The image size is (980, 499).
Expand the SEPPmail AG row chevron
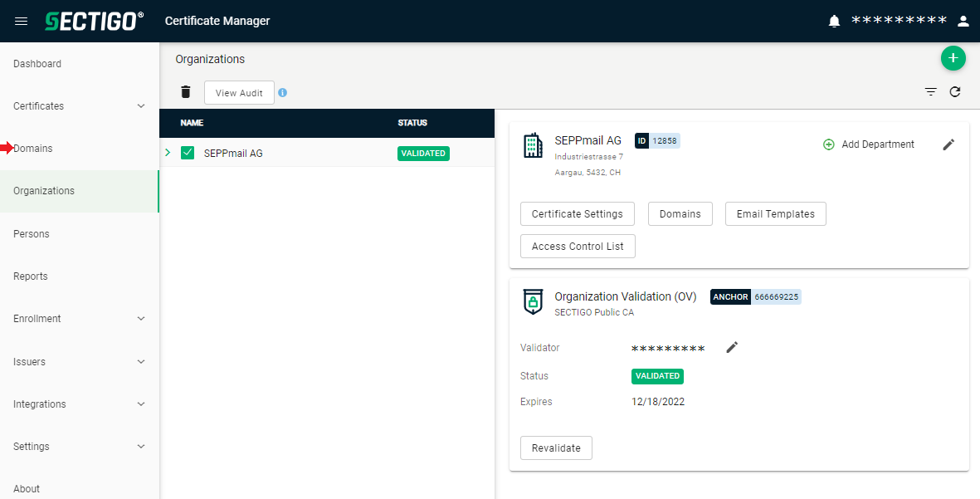tap(168, 153)
